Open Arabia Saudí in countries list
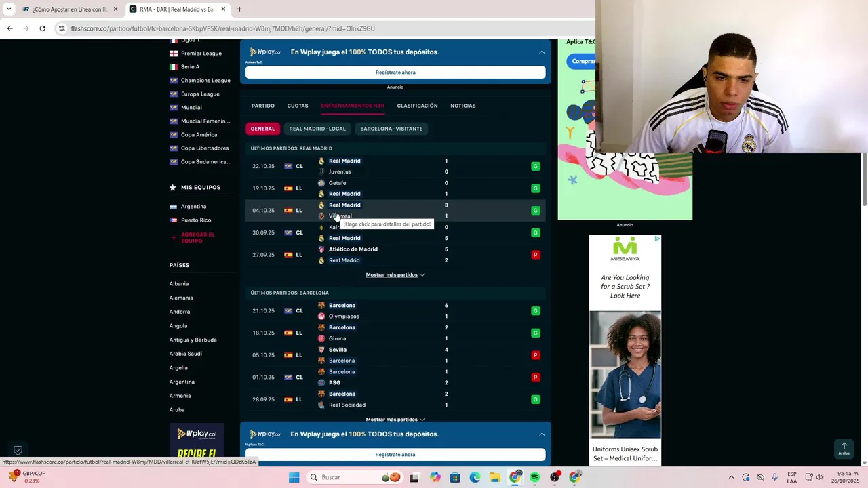 pyautogui.click(x=186, y=354)
